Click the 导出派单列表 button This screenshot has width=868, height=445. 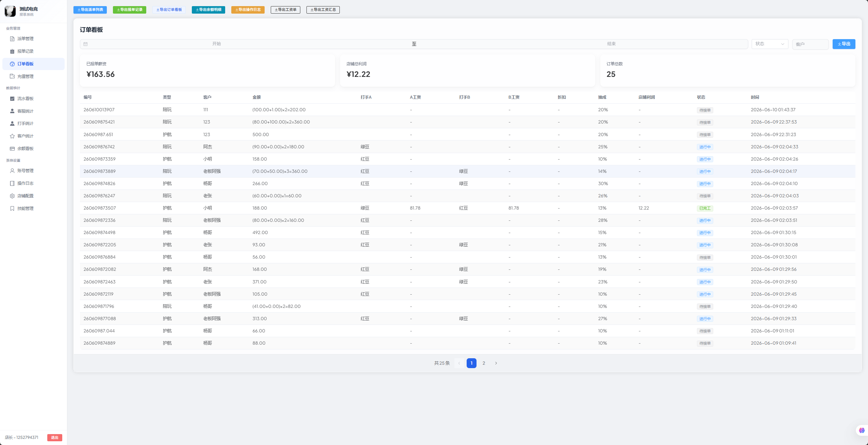pyautogui.click(x=90, y=10)
